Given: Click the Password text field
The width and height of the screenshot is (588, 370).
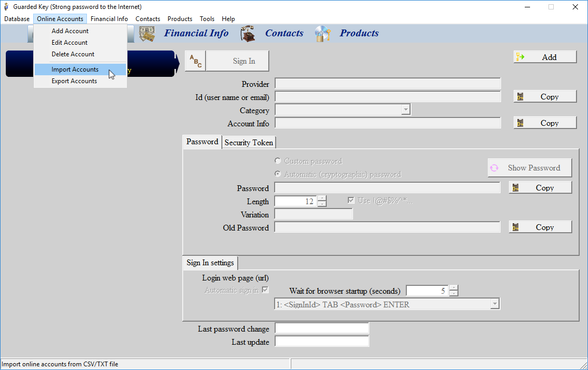Looking at the screenshot, I should tap(387, 187).
